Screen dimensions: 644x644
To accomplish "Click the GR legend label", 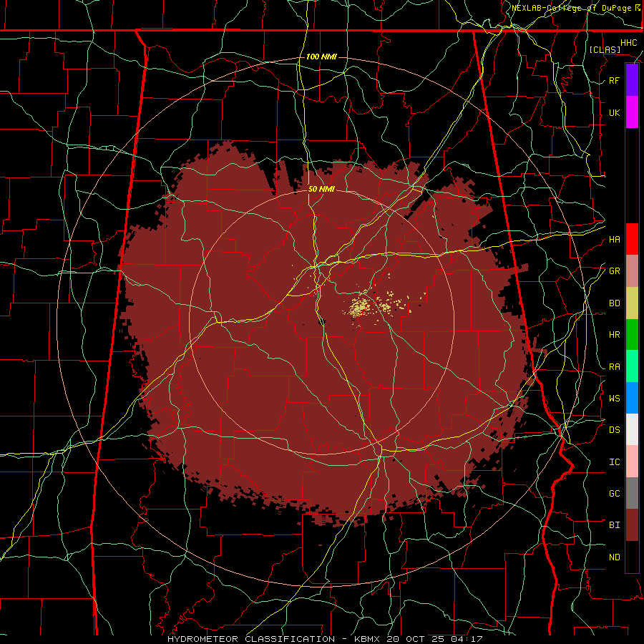I will click(614, 271).
